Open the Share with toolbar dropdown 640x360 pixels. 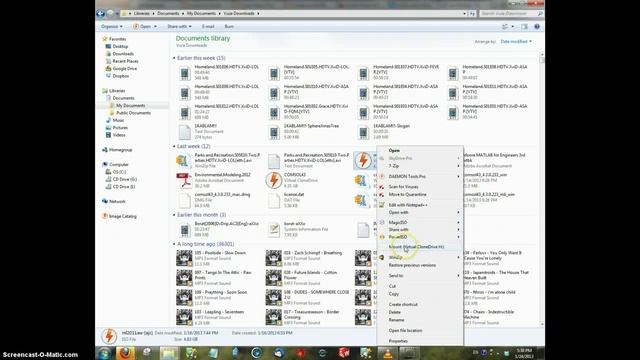coord(179,27)
